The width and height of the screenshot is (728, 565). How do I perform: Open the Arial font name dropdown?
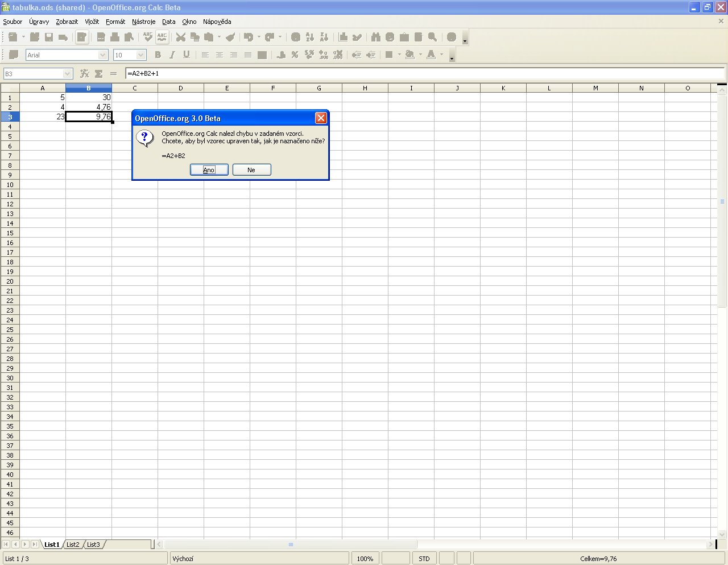click(x=103, y=55)
